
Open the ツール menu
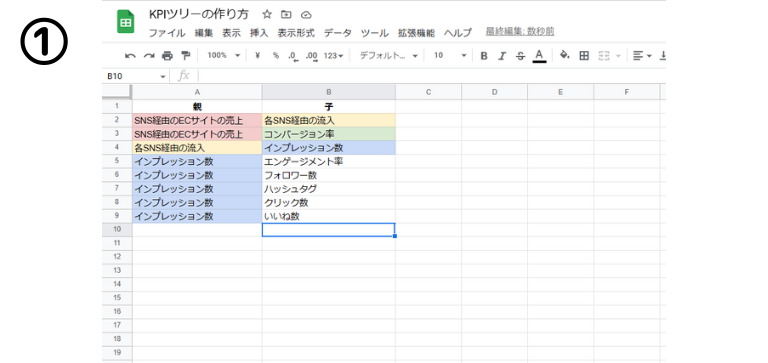click(375, 33)
